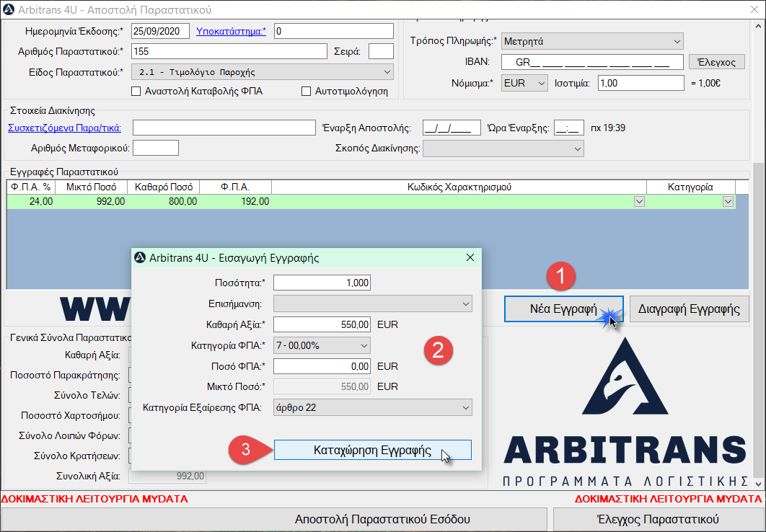Click the Κωδικός Χαρακτηρισμού column header

tap(459, 187)
